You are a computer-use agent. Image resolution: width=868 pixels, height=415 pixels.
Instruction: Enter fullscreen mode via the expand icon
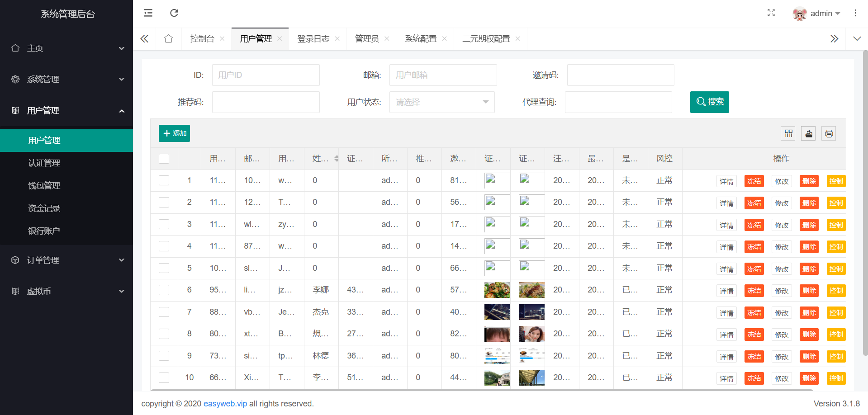click(771, 13)
